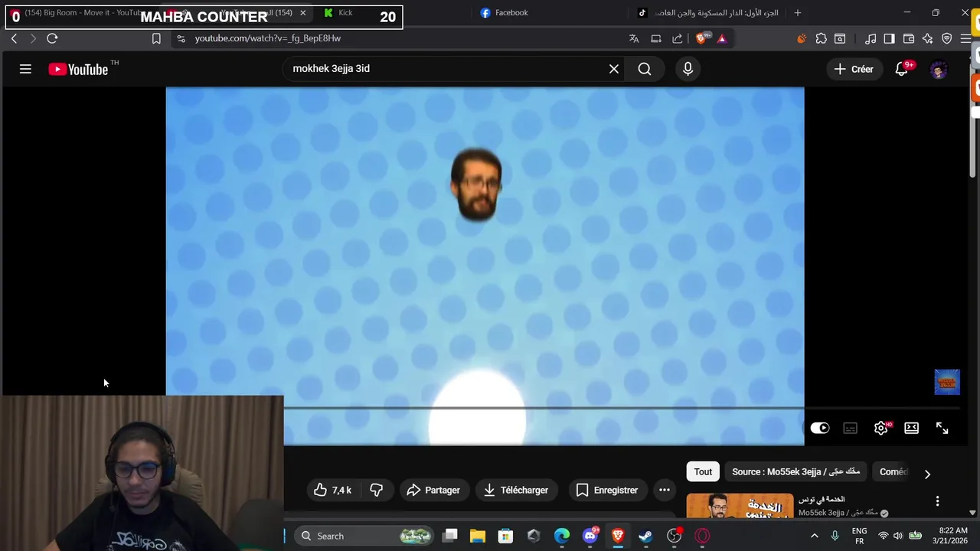Open the Brave VPN shield icon
The height and width of the screenshot is (551, 980).
pos(947,38)
